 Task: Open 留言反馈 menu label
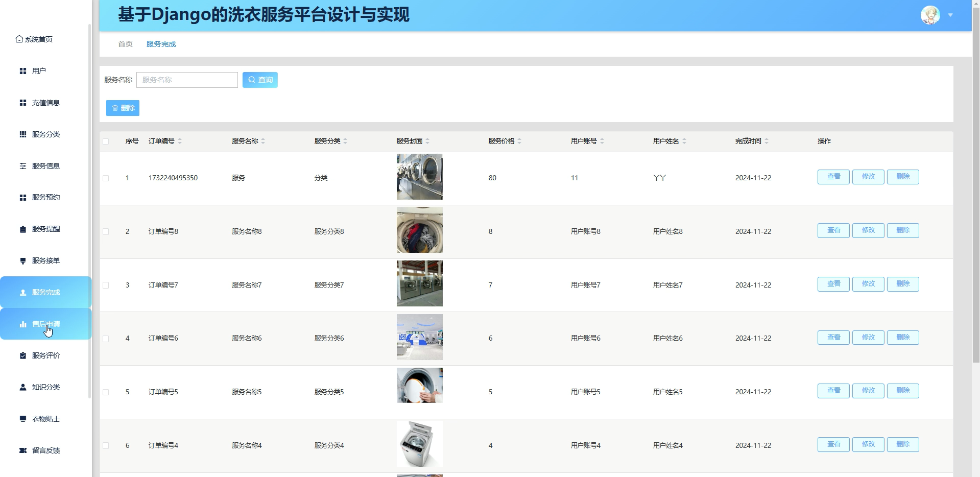pyautogui.click(x=46, y=450)
